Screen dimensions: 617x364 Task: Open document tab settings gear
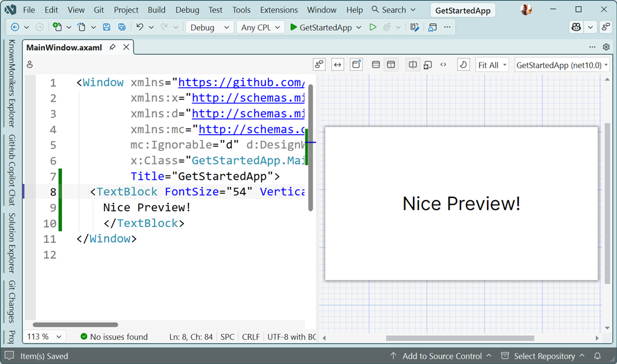(x=607, y=47)
